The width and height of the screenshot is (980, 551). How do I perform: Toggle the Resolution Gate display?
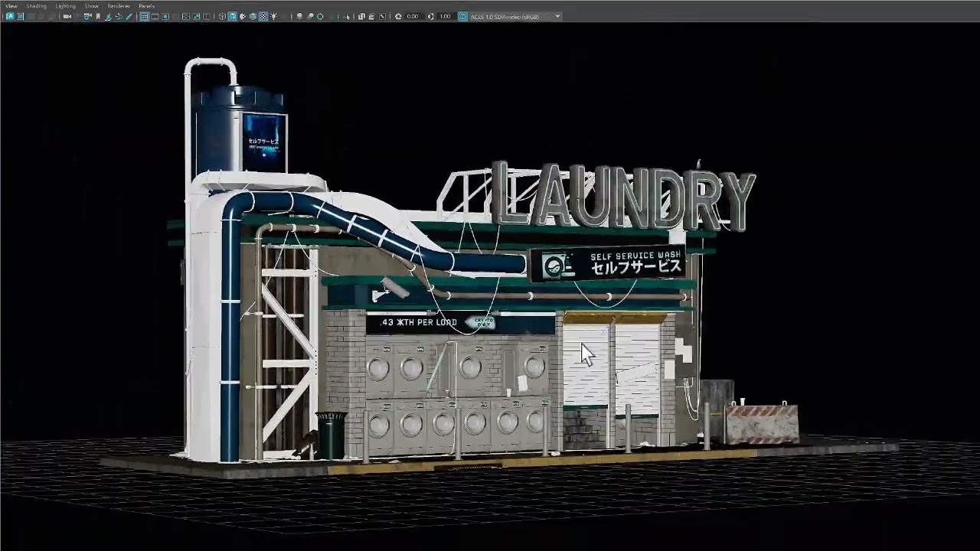(x=165, y=16)
